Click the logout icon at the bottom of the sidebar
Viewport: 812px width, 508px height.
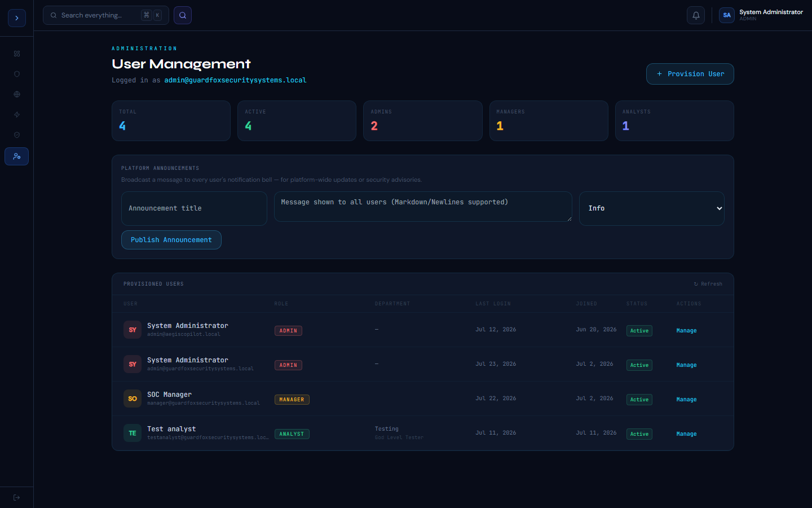pyautogui.click(x=17, y=497)
